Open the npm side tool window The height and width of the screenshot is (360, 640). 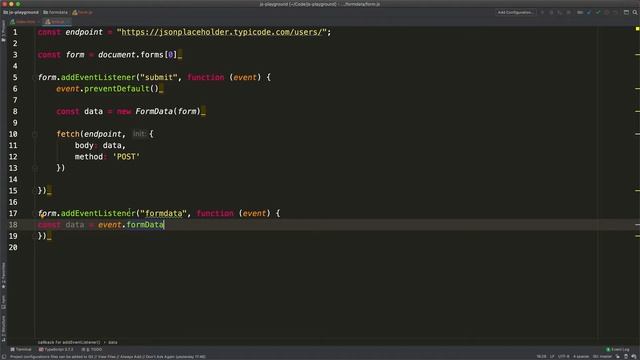click(3, 302)
